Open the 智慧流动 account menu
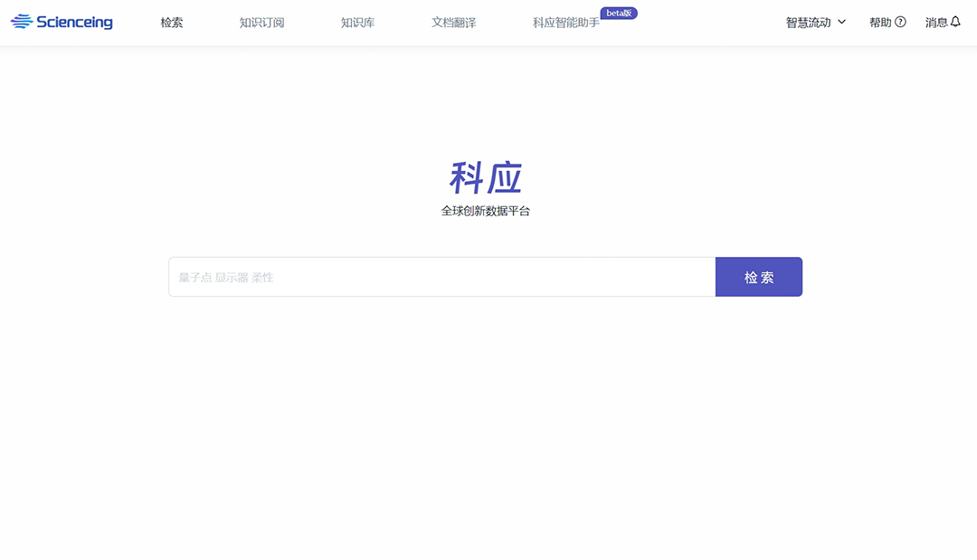This screenshot has width=977, height=560. 808,23
